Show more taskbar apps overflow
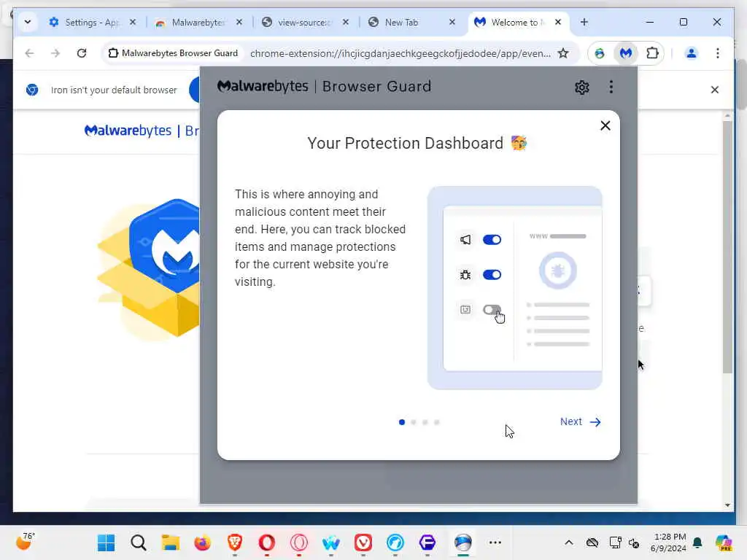 point(495,542)
